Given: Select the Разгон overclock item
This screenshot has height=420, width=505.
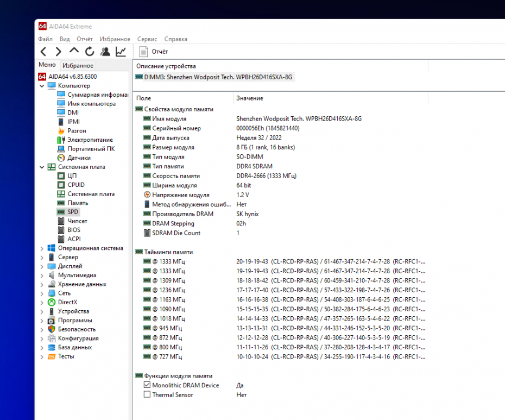Looking at the screenshot, I should (x=77, y=131).
